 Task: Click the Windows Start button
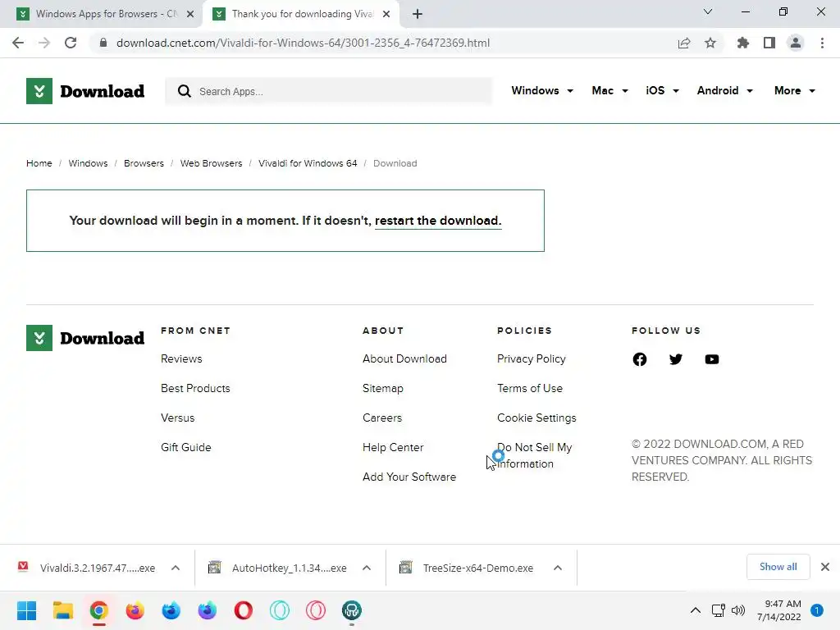(x=27, y=610)
